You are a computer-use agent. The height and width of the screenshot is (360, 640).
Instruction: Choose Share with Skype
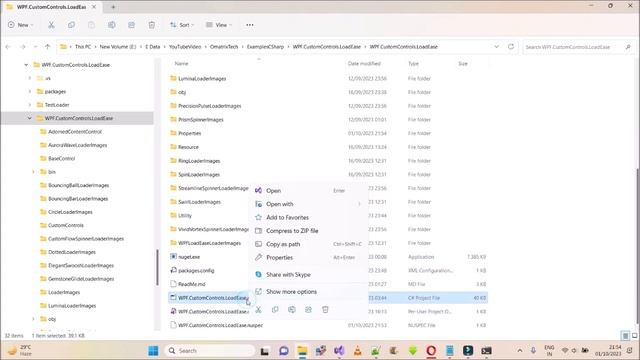308,275
